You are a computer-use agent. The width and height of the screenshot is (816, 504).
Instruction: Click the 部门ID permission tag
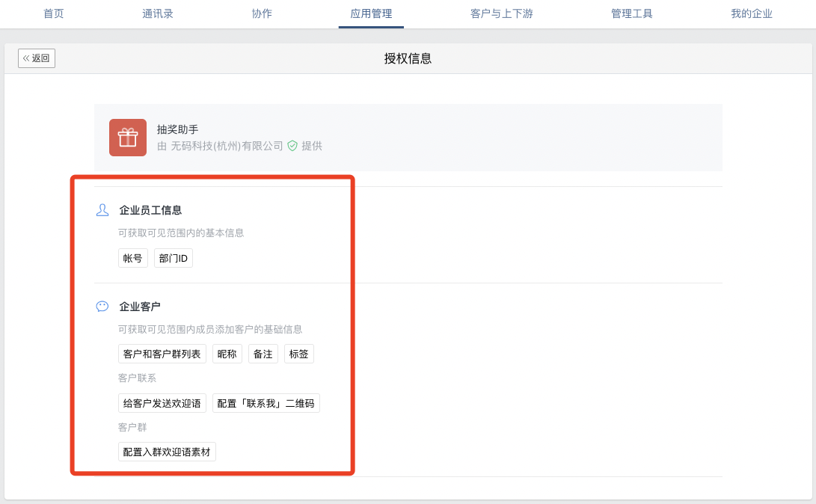click(174, 258)
